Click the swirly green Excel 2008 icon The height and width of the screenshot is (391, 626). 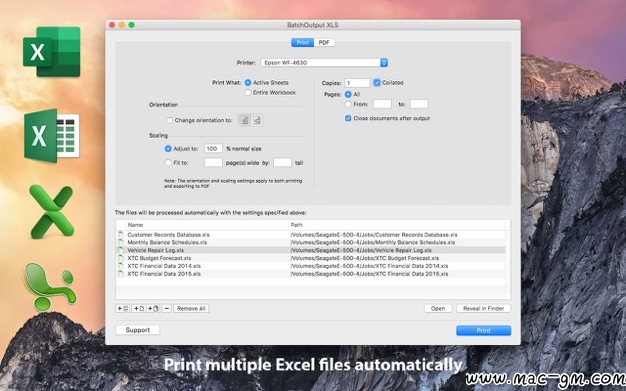point(50,287)
